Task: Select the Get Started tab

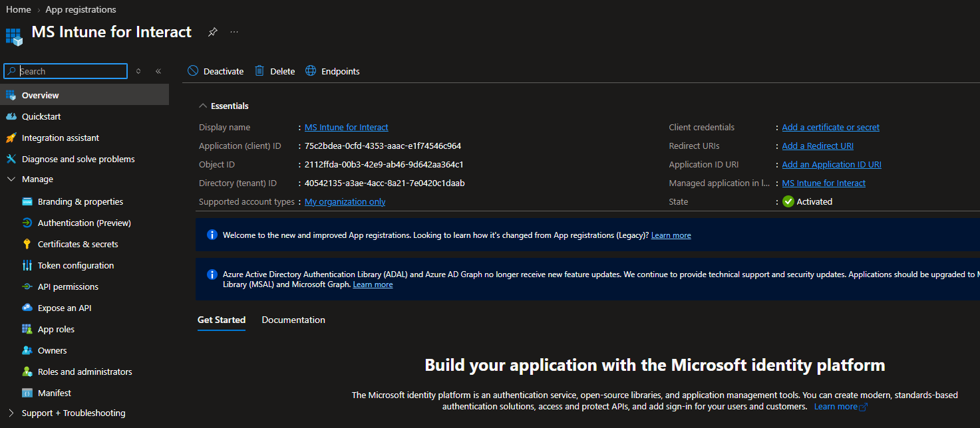Action: (x=222, y=320)
